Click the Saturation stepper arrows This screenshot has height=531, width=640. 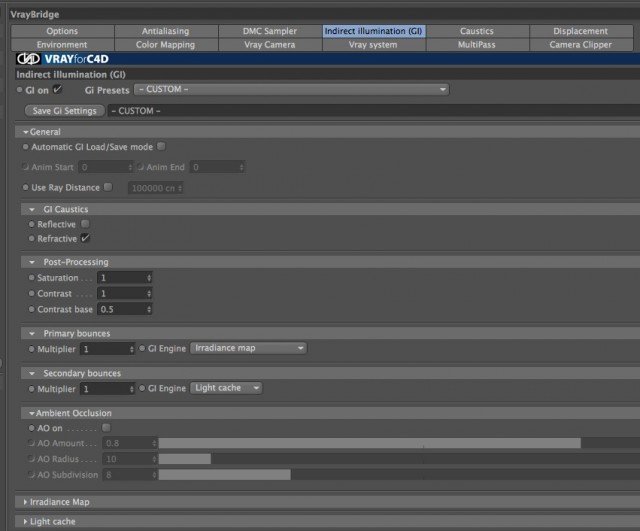[x=149, y=278]
